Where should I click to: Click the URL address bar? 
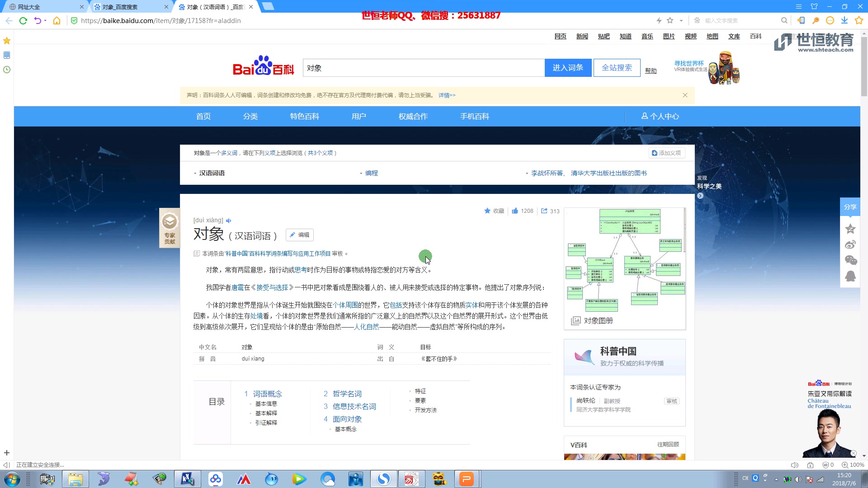(362, 20)
